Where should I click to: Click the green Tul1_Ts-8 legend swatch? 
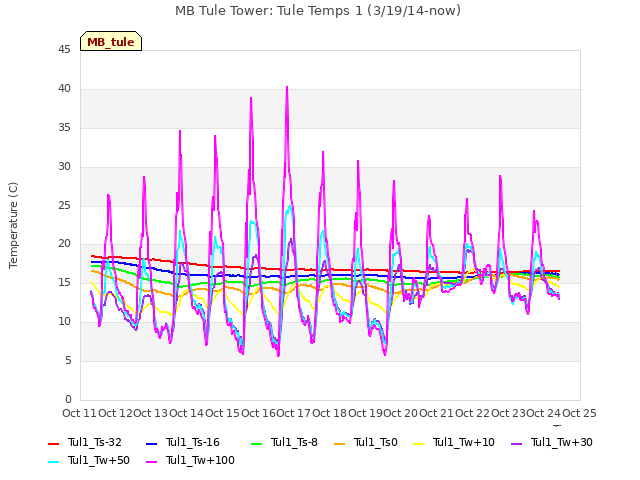(256, 444)
